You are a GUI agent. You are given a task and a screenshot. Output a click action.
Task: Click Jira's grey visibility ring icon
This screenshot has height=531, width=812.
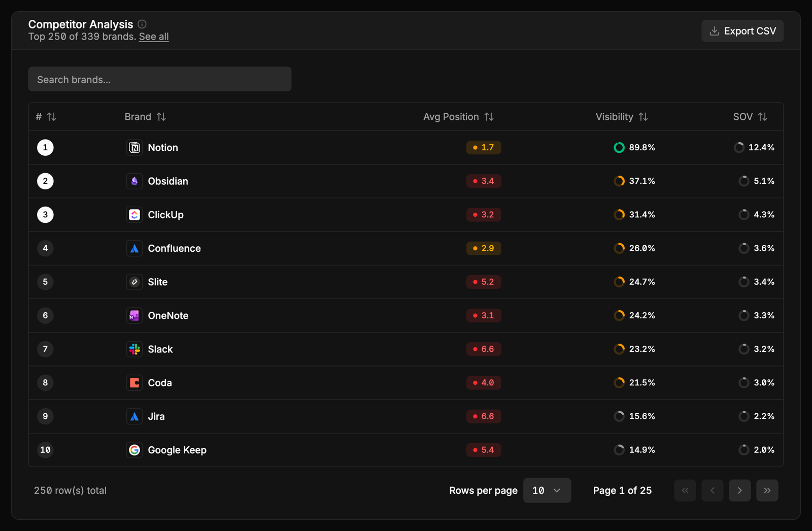tap(619, 416)
